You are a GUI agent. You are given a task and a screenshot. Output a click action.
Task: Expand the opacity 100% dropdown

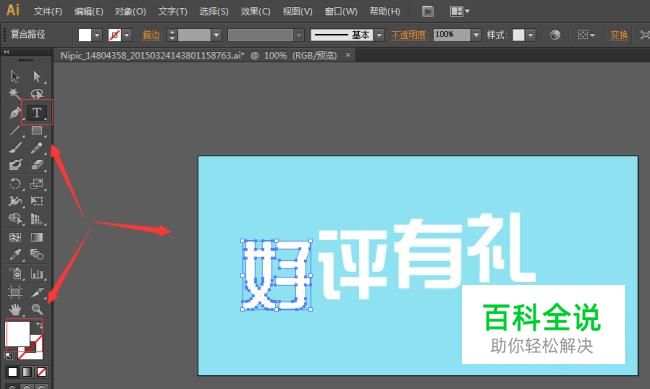[476, 35]
